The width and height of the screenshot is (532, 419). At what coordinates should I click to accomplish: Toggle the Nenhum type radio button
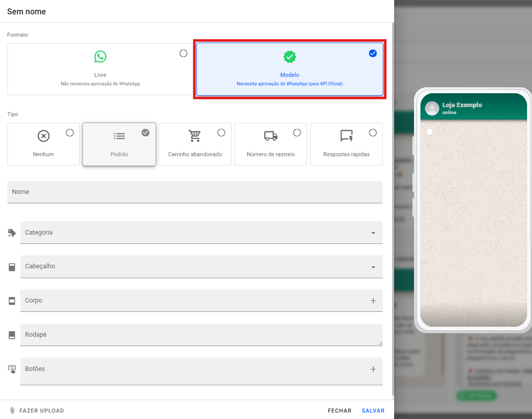tap(70, 132)
